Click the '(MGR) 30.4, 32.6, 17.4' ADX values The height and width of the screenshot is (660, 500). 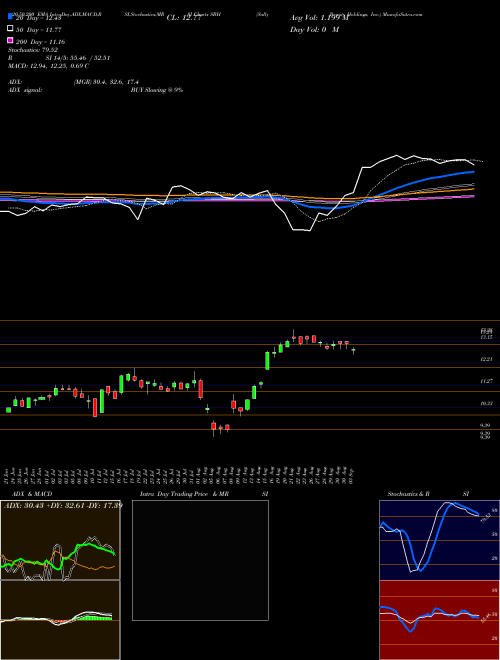pyautogui.click(x=106, y=82)
